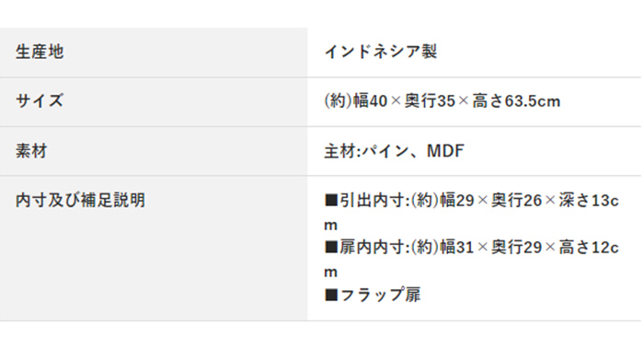Viewport: 644px width, 350px height.
Task: Click the 生産地 label cell
Action: 154,52
